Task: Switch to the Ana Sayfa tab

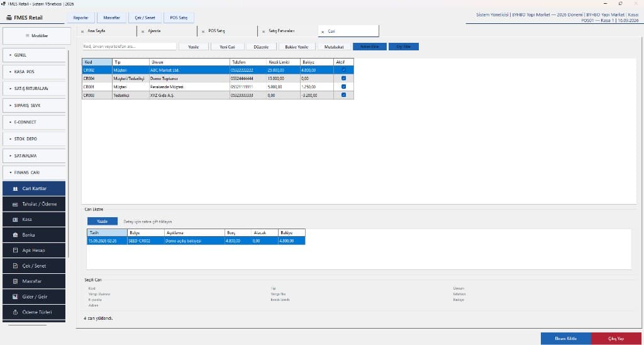Action: click(107, 31)
